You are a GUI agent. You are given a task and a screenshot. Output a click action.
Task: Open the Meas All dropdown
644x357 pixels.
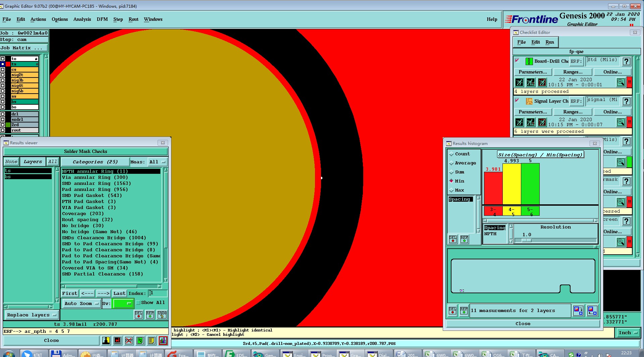pos(158,162)
